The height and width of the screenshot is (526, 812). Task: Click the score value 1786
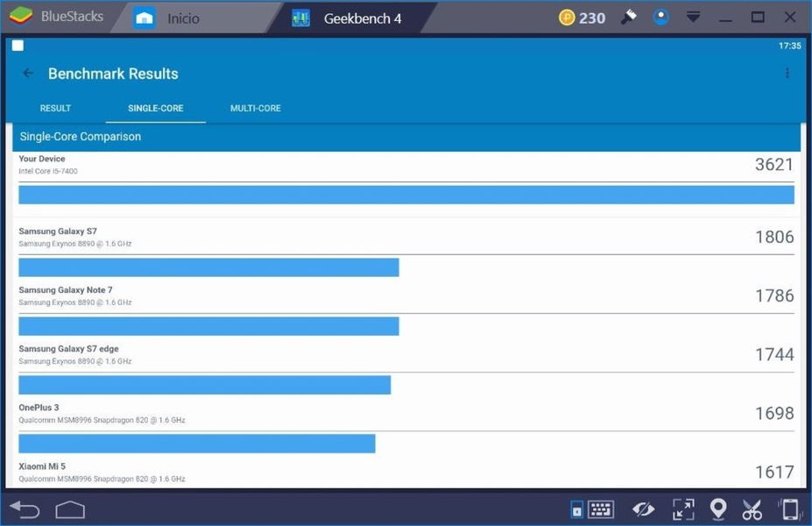click(x=774, y=295)
